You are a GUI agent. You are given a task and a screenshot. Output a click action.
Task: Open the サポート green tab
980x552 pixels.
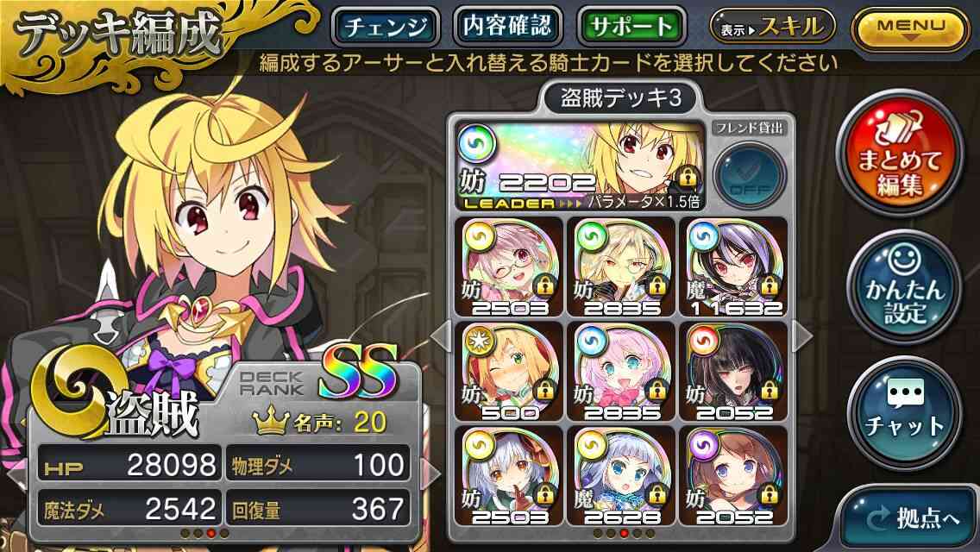tap(631, 27)
